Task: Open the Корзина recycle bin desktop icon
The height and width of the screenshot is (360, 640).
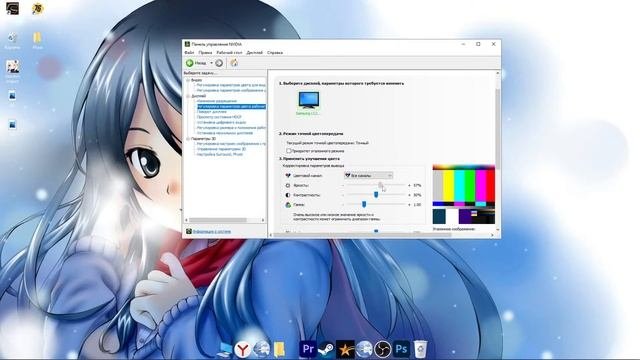Action: (12, 40)
